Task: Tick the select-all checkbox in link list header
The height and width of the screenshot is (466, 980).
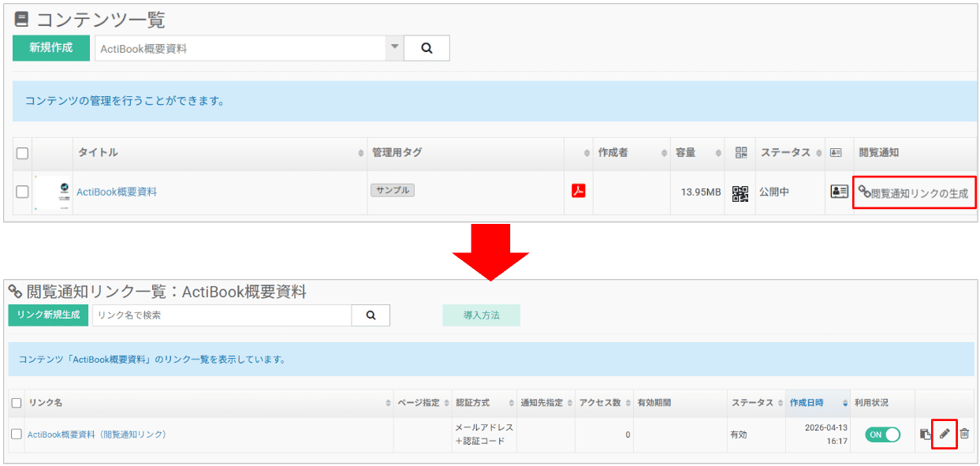Action: pyautogui.click(x=17, y=403)
